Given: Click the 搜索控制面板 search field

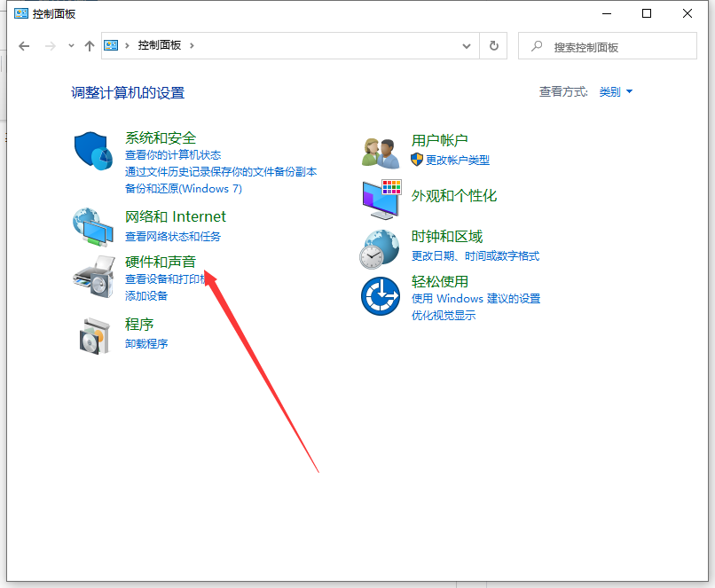Looking at the screenshot, I should point(612,47).
